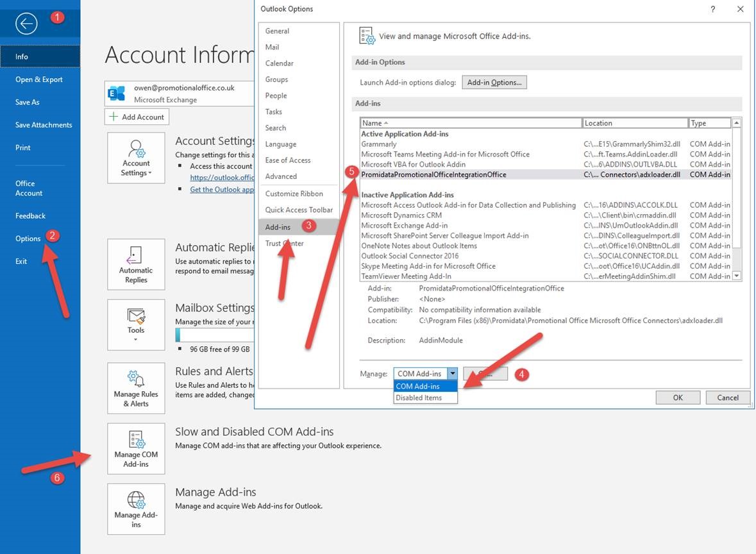Click the help question mark in Outlook Options
Image resolution: width=756 pixels, height=554 pixels.
(712, 9)
